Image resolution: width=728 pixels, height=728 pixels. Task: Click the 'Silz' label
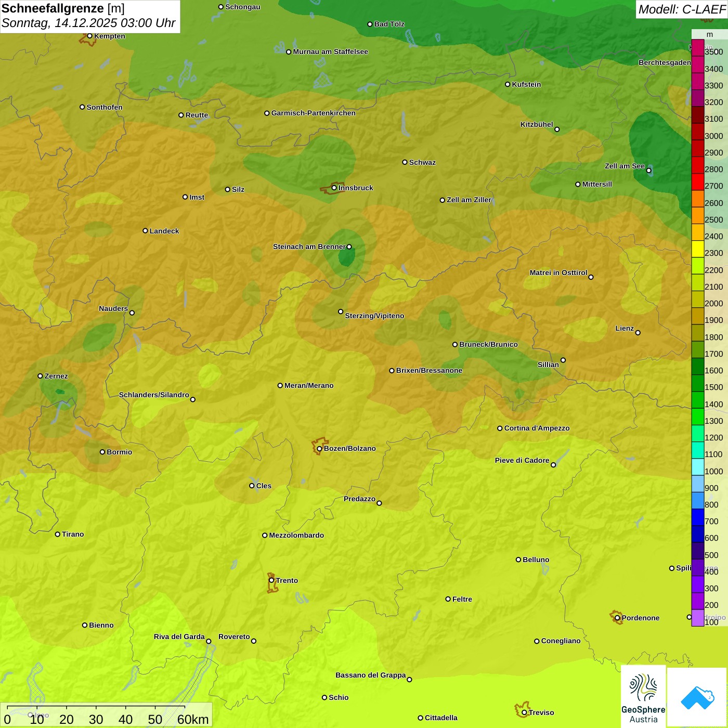pos(238,189)
